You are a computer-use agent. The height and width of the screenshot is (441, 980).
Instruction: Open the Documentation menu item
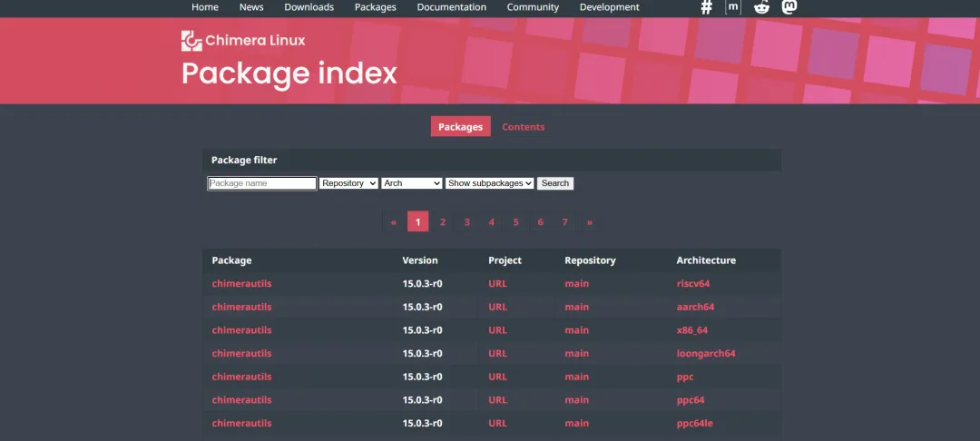(x=451, y=7)
